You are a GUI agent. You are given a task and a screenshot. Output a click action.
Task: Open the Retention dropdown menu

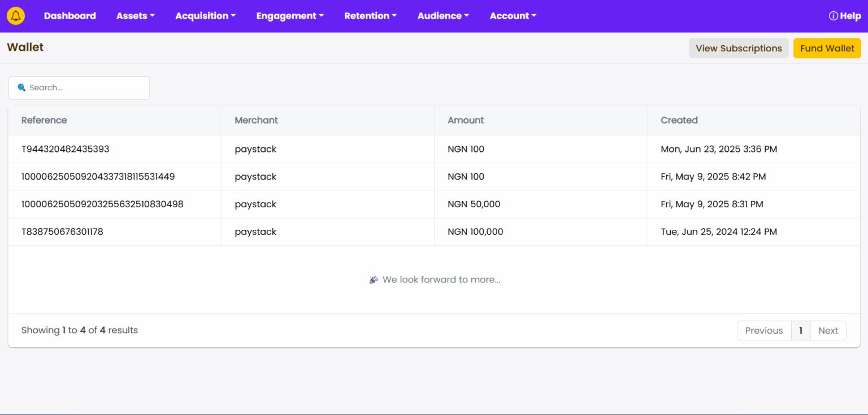(370, 16)
